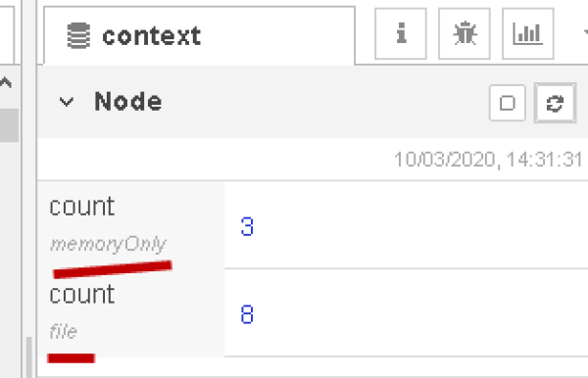Select the context tab label
Viewport: 588px width, 378px height.
(x=152, y=36)
